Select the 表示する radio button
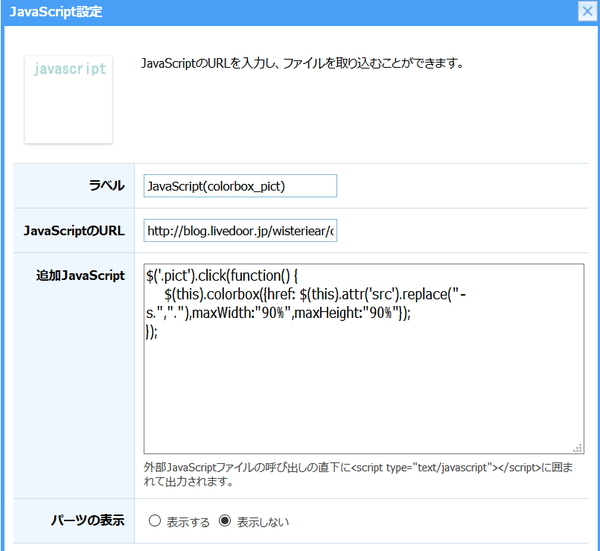 (155, 521)
